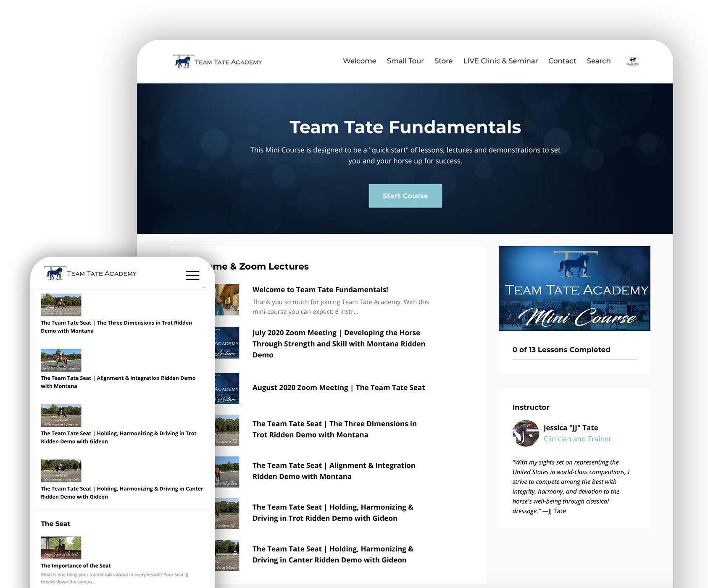The width and height of the screenshot is (708, 588).
Task: Click the Clinician and Trainer link
Action: tap(577, 439)
